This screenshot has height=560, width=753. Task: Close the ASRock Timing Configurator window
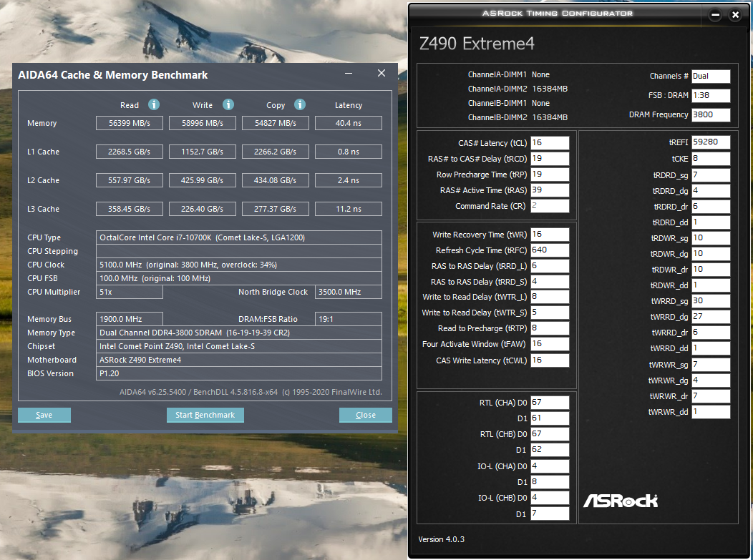click(735, 15)
